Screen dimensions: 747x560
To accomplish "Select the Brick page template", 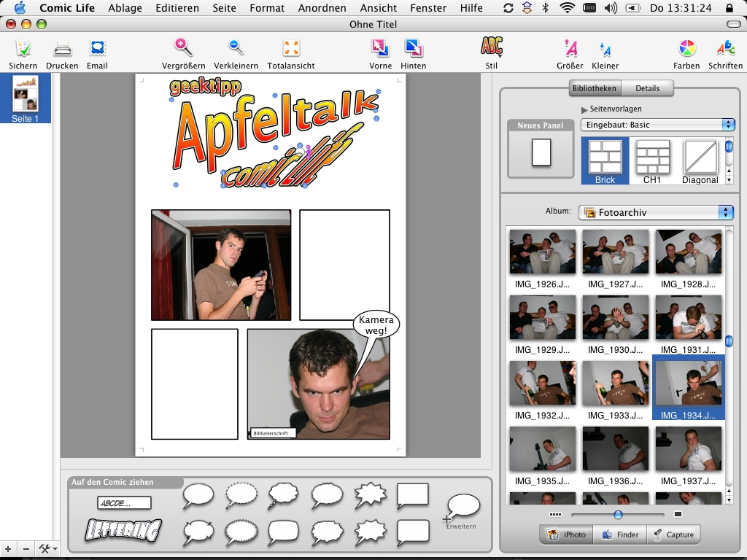I will tap(605, 161).
